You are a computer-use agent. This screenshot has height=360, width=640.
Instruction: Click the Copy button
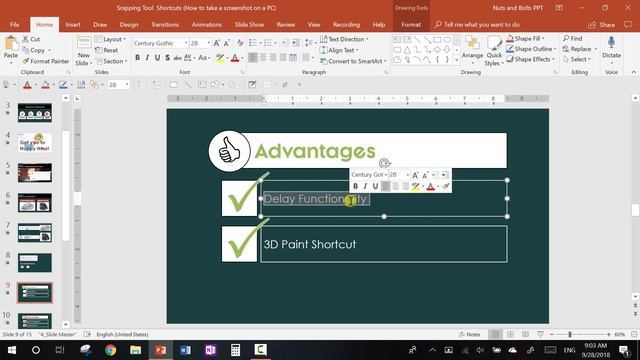pos(36,50)
